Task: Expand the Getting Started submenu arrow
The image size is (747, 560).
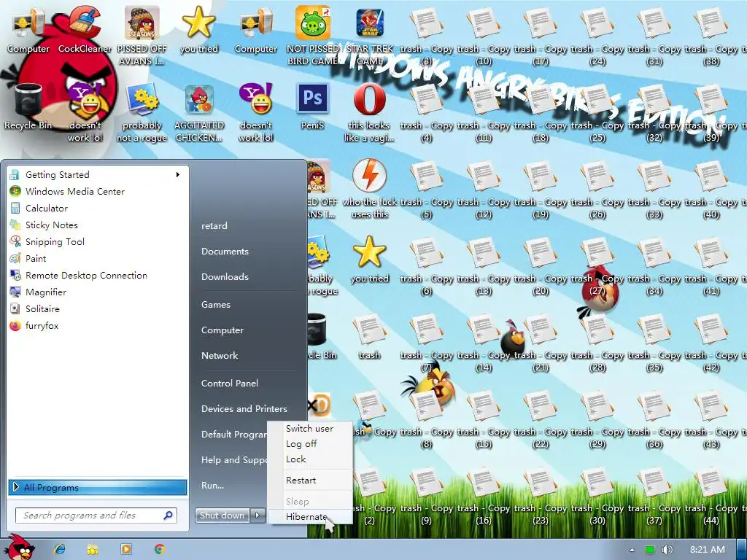Action: click(178, 175)
